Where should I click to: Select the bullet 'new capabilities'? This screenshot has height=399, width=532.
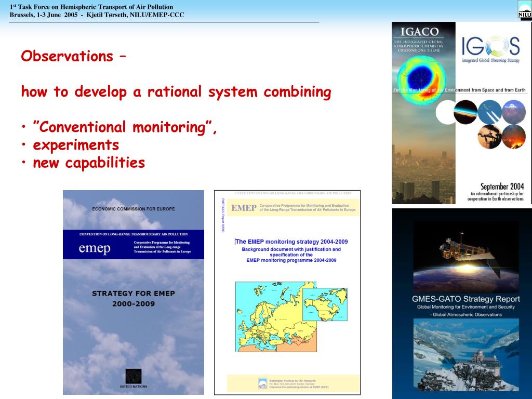89,163
